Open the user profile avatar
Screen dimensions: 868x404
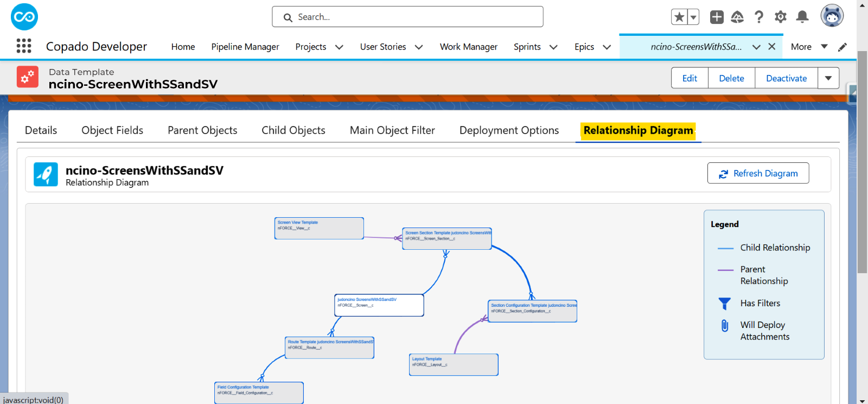[832, 16]
